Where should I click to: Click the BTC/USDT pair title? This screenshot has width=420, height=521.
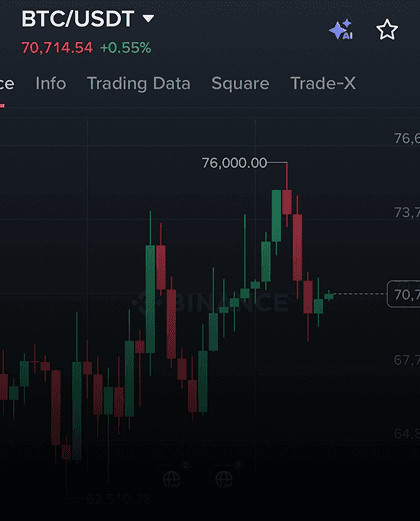[78, 19]
